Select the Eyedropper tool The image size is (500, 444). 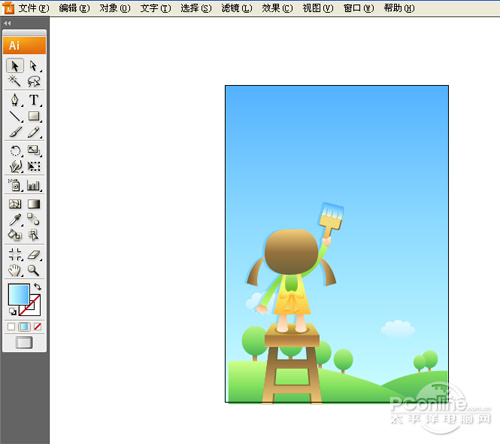coord(15,220)
